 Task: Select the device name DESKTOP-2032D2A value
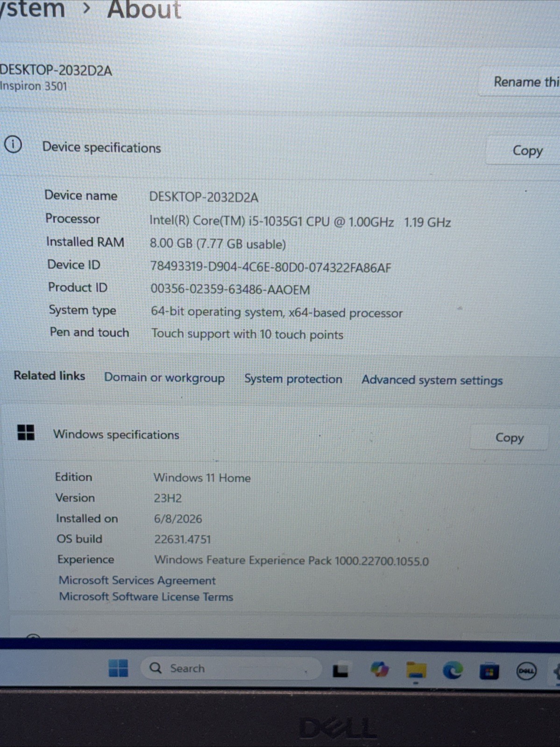[204, 197]
